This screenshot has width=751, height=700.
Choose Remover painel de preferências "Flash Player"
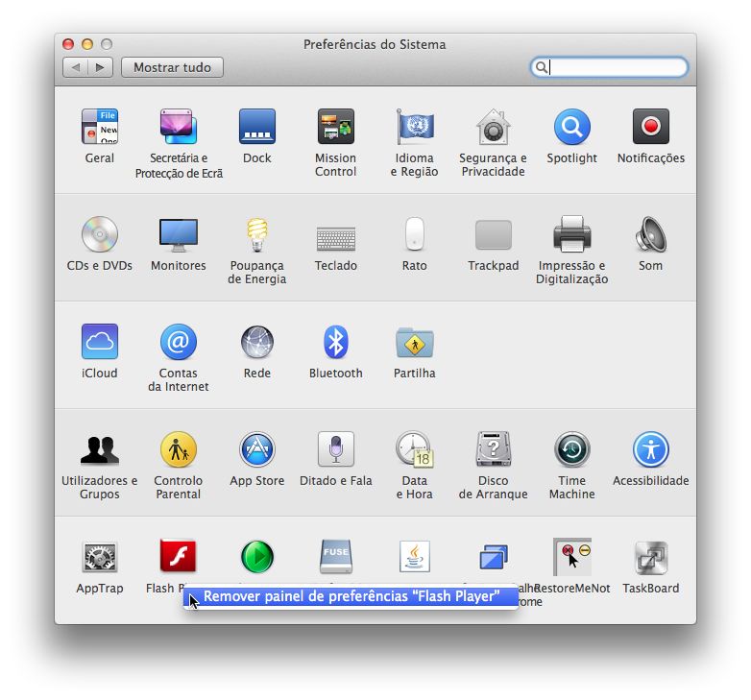coord(351,596)
